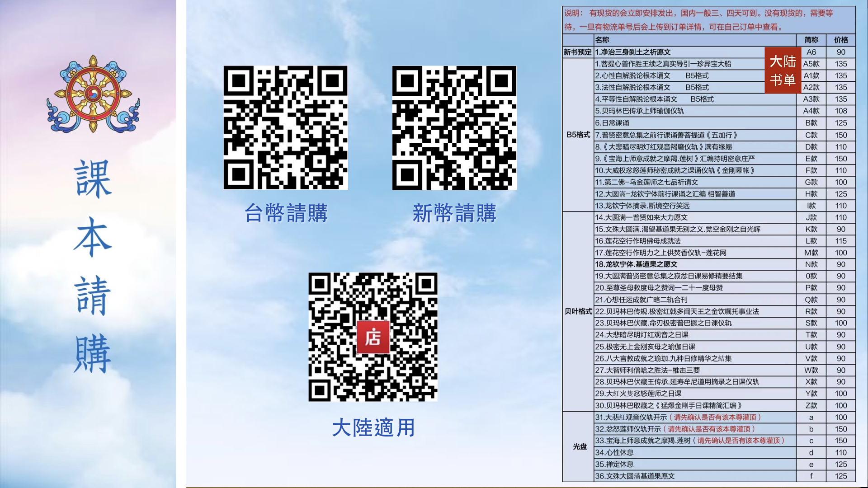This screenshot has height=488, width=868.
Task: Click the 价格 column header
Action: coord(841,40)
